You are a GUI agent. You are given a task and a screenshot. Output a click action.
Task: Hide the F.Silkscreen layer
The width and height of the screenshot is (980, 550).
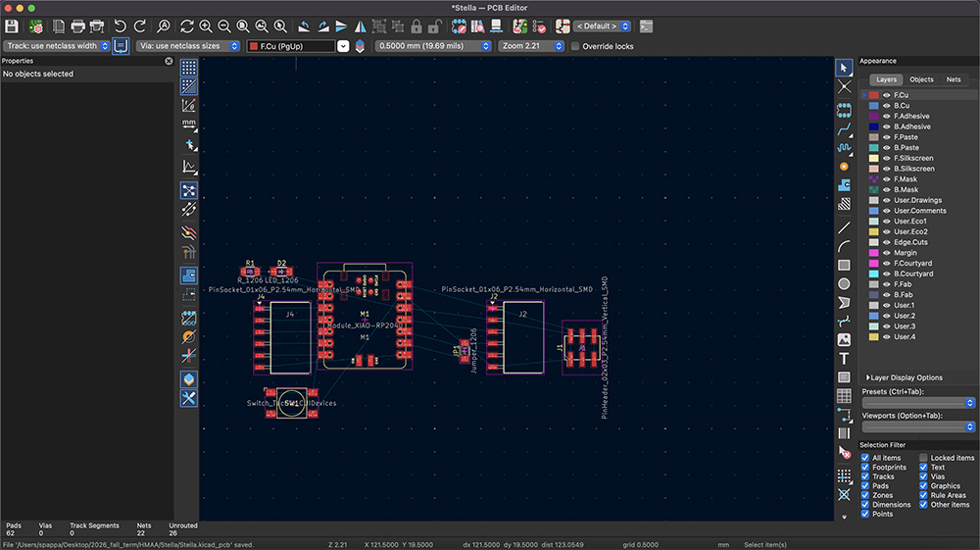pos(886,158)
